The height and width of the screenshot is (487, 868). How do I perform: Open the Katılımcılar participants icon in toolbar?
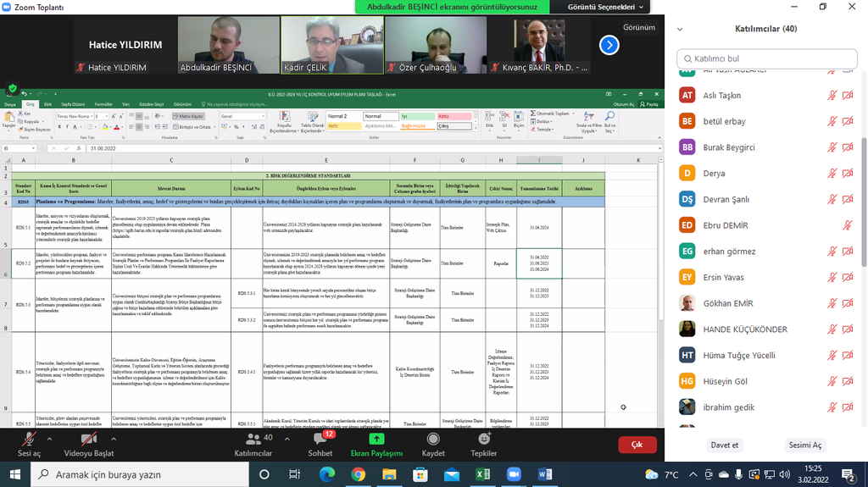[253, 440]
